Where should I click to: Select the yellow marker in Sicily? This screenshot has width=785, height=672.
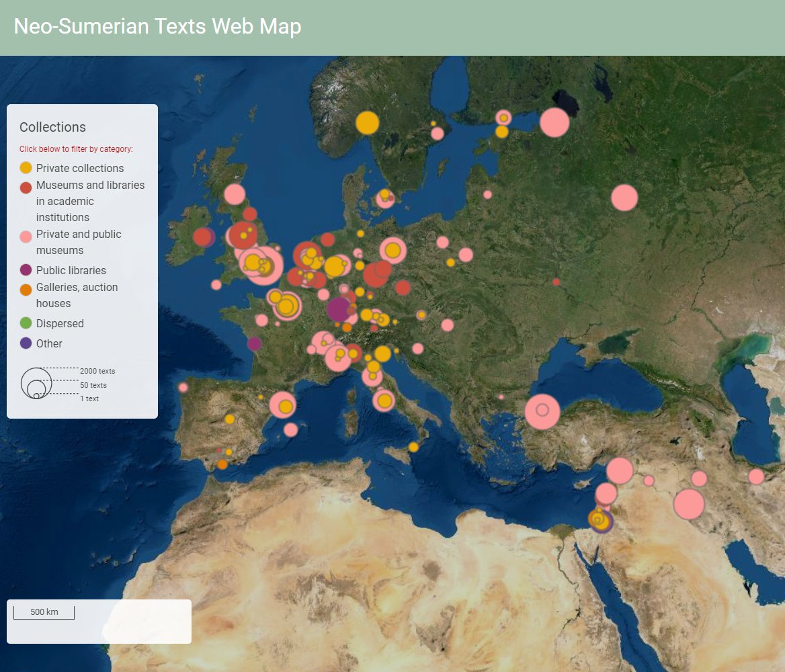(x=413, y=447)
